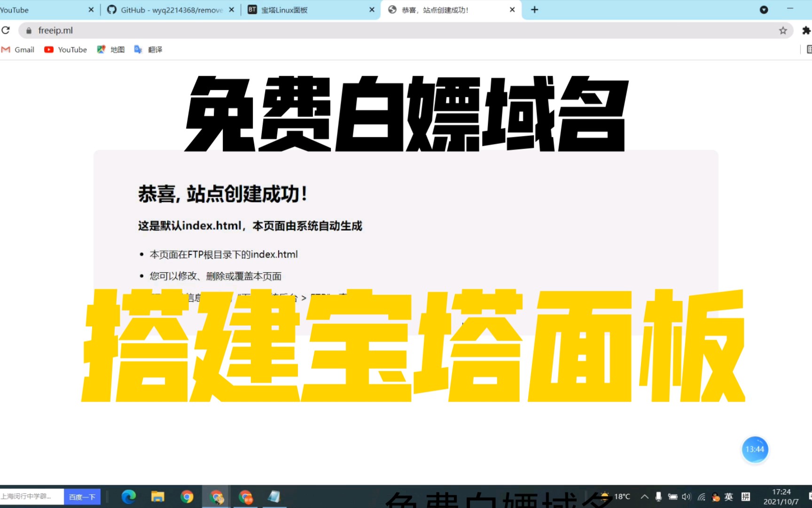Open the Chrome tab search dropdown
Image resolution: width=812 pixels, height=508 pixels.
tap(764, 10)
